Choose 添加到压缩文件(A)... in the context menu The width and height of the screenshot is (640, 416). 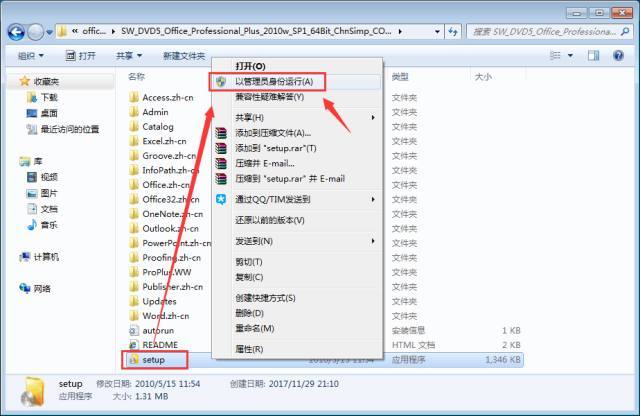(273, 133)
